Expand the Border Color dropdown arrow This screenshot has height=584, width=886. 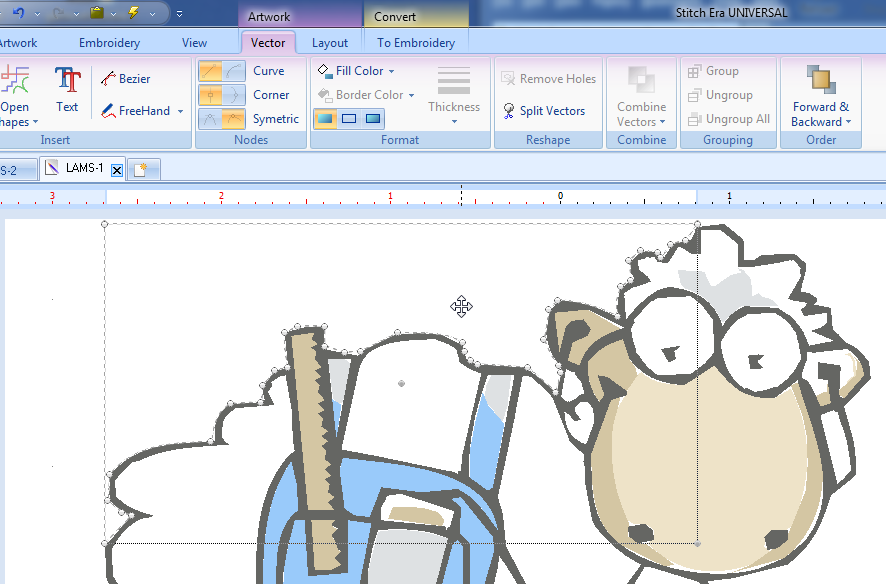(x=411, y=95)
